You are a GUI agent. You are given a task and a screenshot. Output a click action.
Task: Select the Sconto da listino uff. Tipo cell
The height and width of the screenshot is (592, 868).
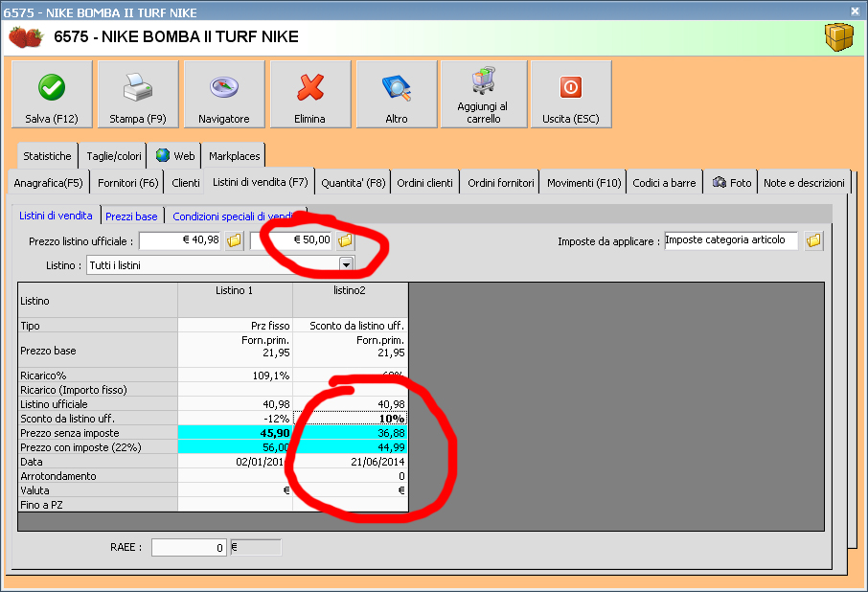tap(350, 326)
